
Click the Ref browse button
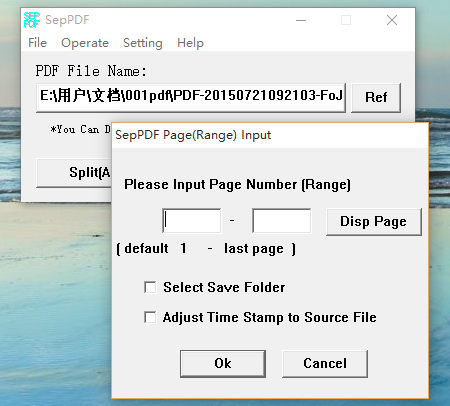pyautogui.click(x=376, y=97)
